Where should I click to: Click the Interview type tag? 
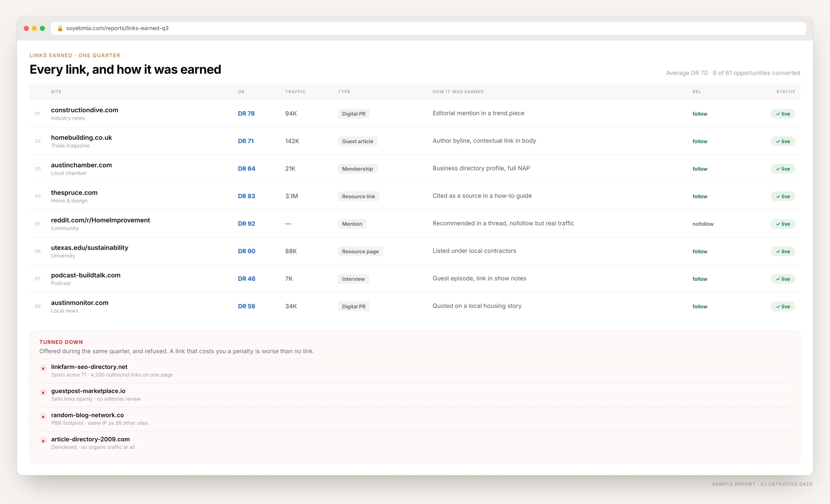[353, 279]
